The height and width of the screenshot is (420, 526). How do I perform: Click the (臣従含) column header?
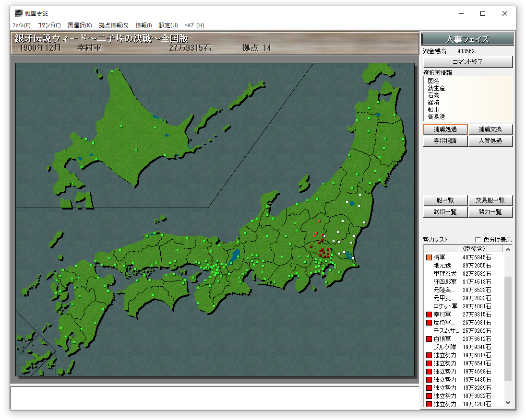(x=473, y=249)
